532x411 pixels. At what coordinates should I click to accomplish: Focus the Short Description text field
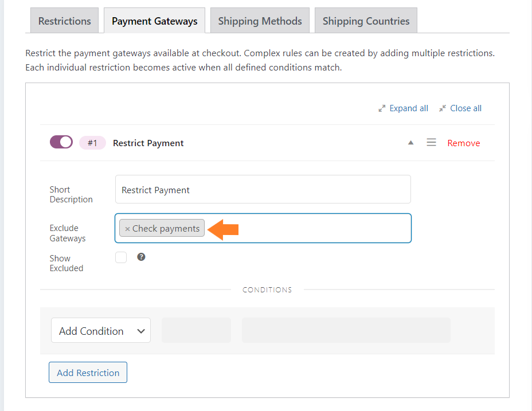(263, 189)
